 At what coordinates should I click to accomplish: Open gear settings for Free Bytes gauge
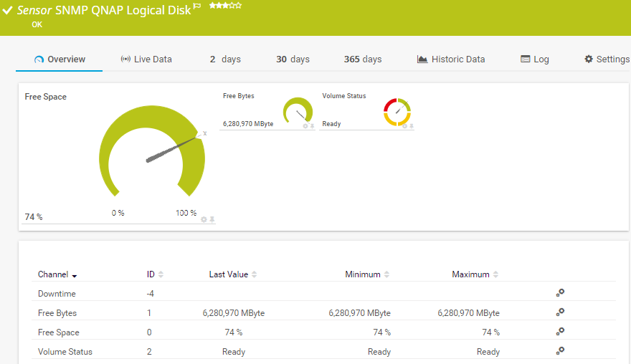[x=305, y=126]
